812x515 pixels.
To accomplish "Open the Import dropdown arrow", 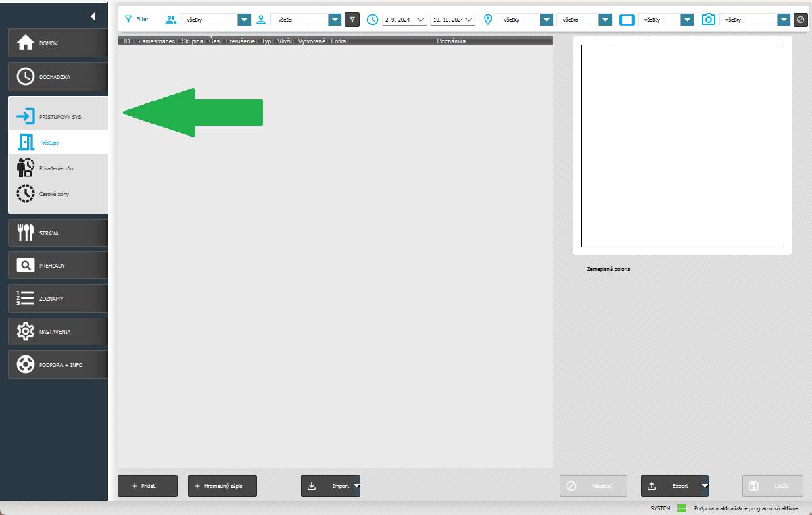I will [x=356, y=485].
